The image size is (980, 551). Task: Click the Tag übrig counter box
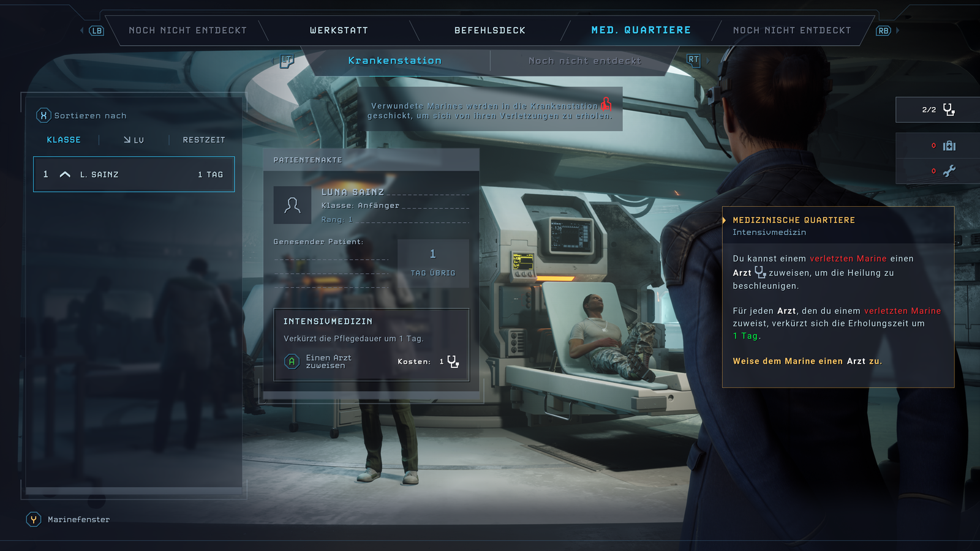(x=433, y=263)
